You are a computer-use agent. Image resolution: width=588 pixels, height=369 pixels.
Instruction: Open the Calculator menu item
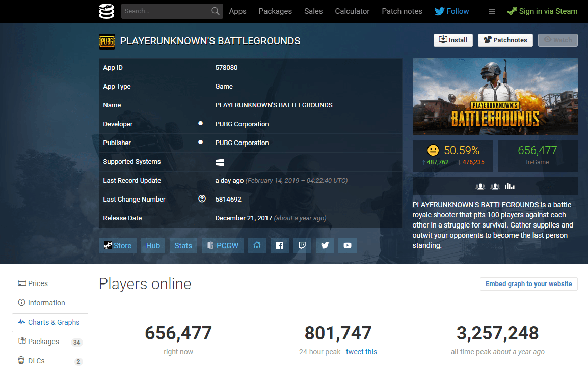coord(352,11)
